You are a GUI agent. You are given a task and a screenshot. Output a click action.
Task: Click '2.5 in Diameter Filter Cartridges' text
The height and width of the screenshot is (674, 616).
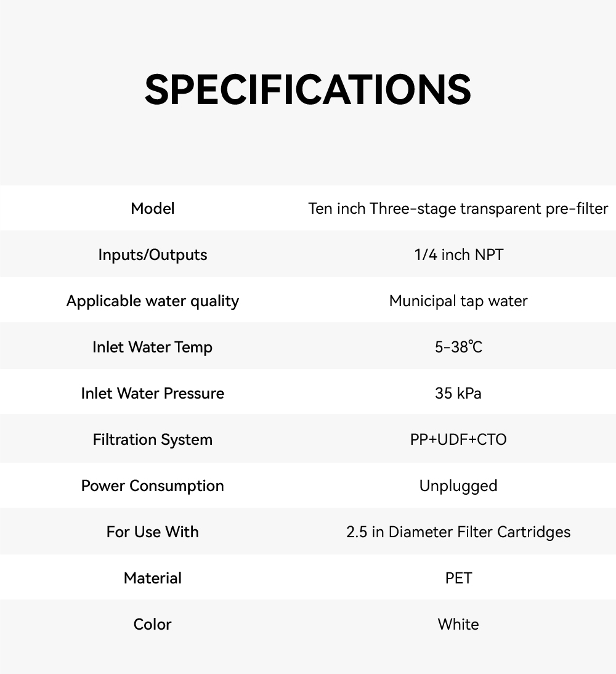(x=458, y=532)
